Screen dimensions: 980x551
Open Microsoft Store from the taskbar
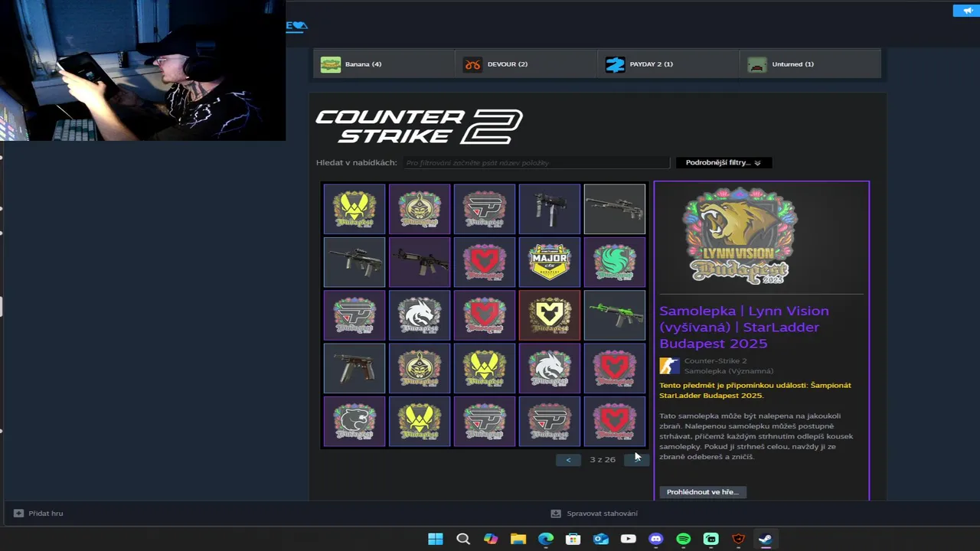pyautogui.click(x=573, y=539)
